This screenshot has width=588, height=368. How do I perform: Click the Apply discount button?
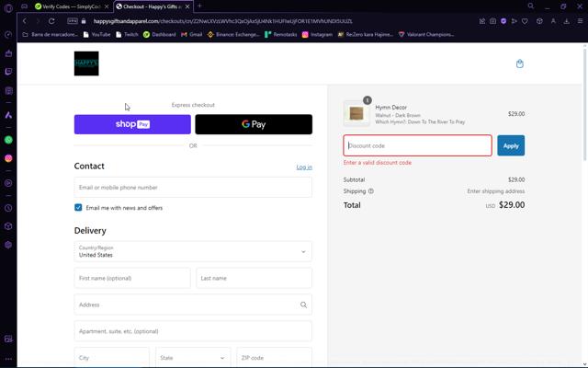tap(511, 145)
